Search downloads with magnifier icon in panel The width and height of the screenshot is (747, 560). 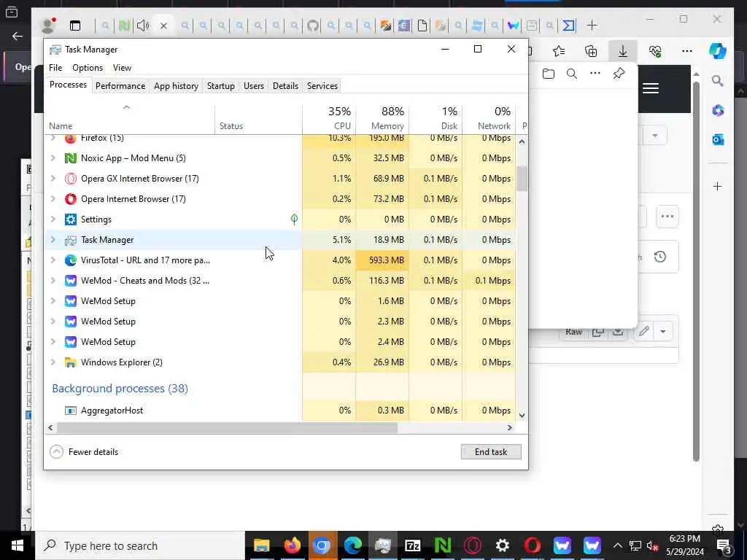pos(572,74)
